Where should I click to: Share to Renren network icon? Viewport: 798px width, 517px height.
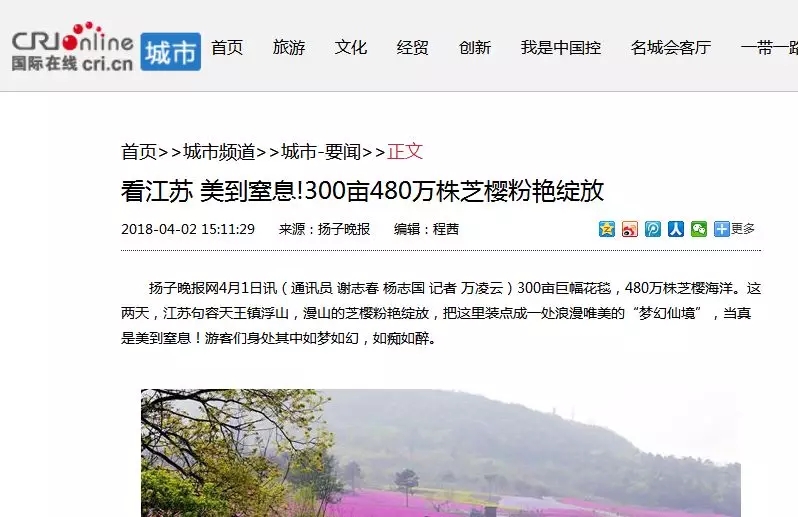pos(676,229)
